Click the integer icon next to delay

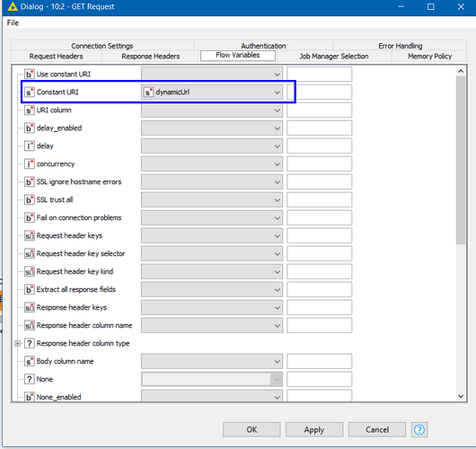click(x=29, y=146)
